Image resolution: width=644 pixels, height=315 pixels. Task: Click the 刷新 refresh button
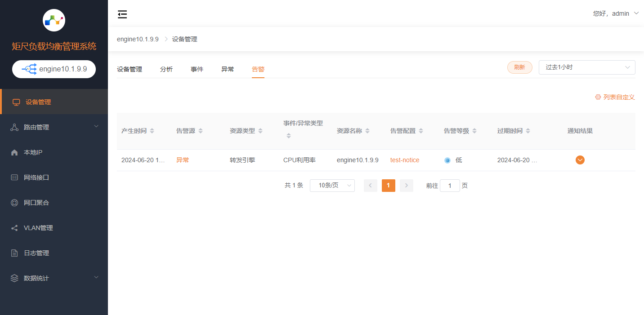pyautogui.click(x=519, y=67)
